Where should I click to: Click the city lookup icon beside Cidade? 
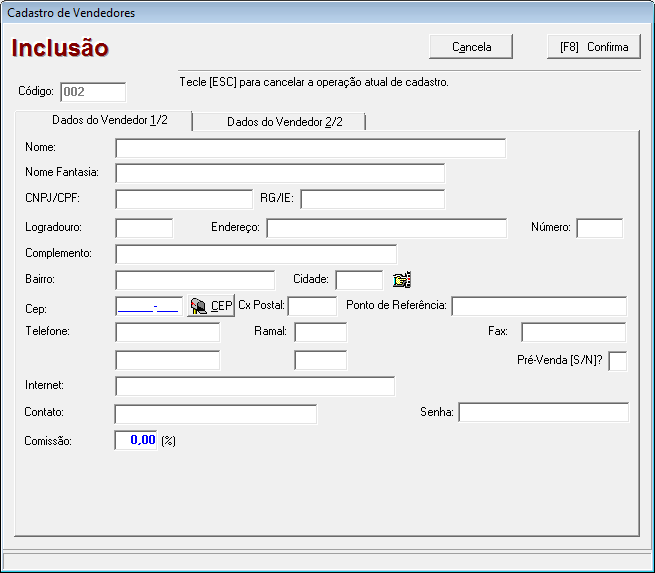[402, 280]
